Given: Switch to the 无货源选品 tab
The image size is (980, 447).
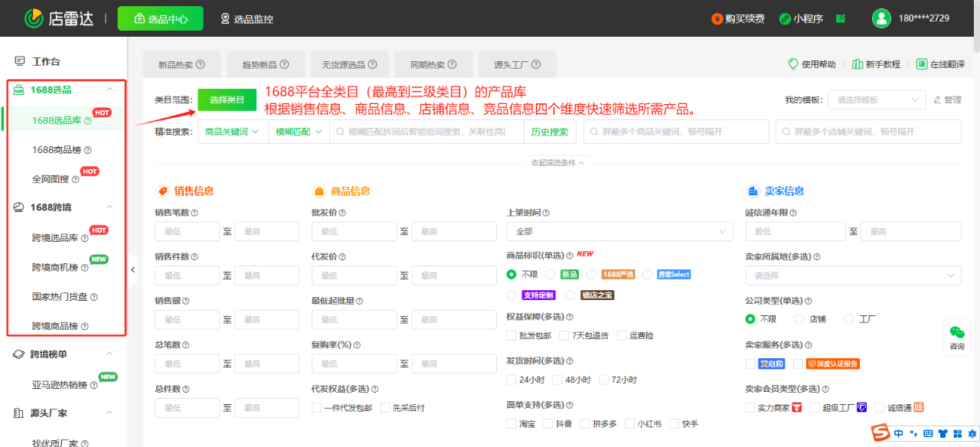Looking at the screenshot, I should (349, 65).
